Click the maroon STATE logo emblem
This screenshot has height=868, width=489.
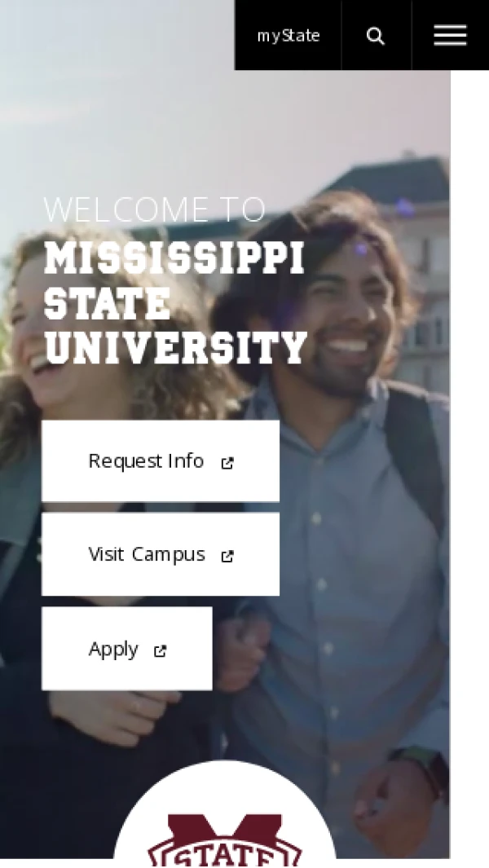(x=225, y=840)
